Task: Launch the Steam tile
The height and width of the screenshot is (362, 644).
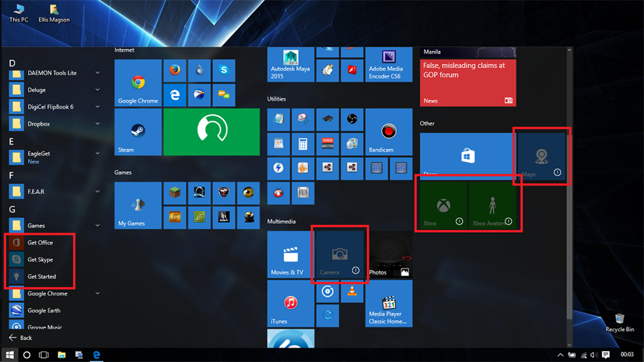Action: [x=138, y=132]
